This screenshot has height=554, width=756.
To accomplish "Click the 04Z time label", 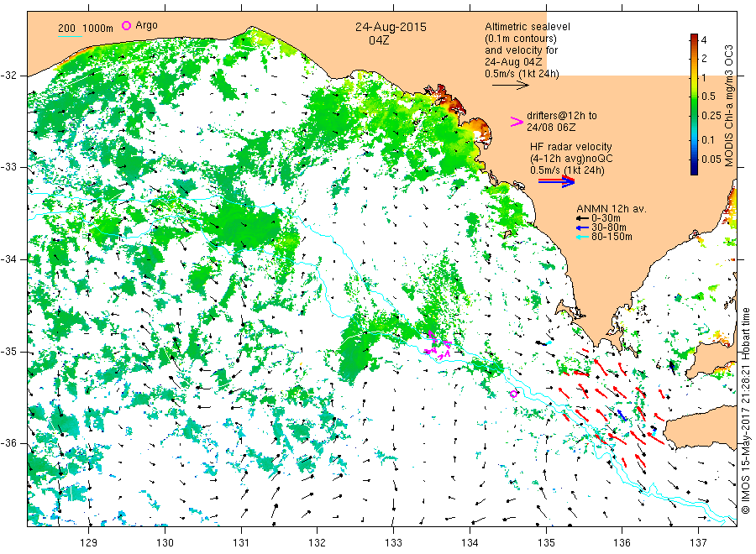I will coord(379,40).
